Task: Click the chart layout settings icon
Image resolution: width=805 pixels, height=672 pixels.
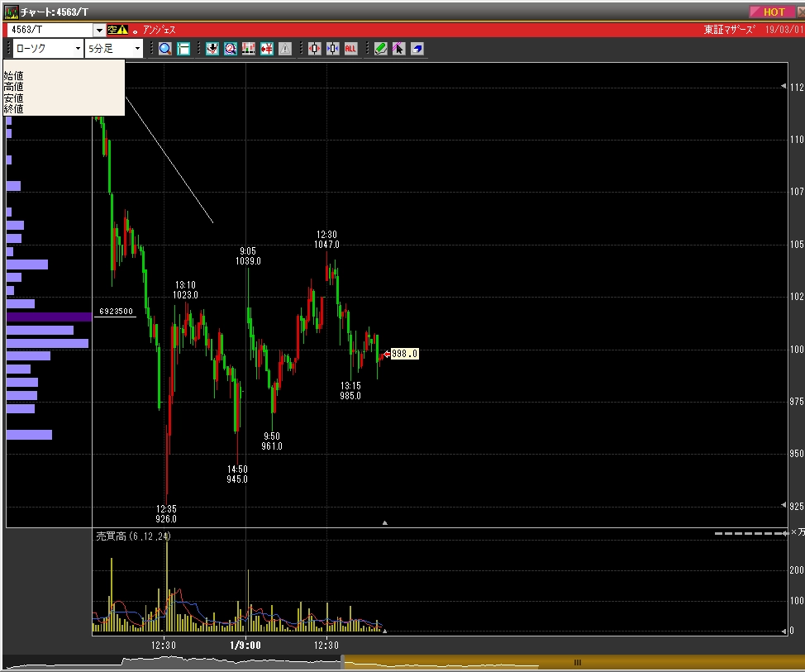Action: pyautogui.click(x=183, y=49)
